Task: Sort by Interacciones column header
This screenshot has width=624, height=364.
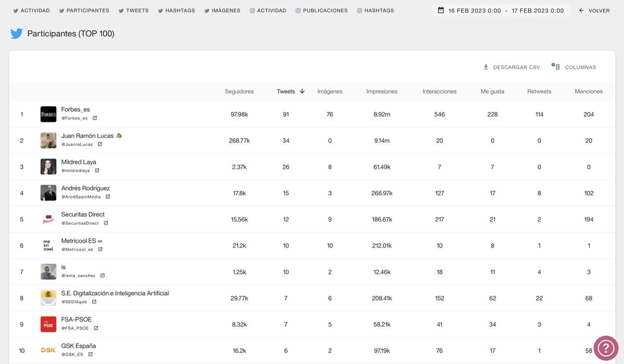Action: [439, 92]
